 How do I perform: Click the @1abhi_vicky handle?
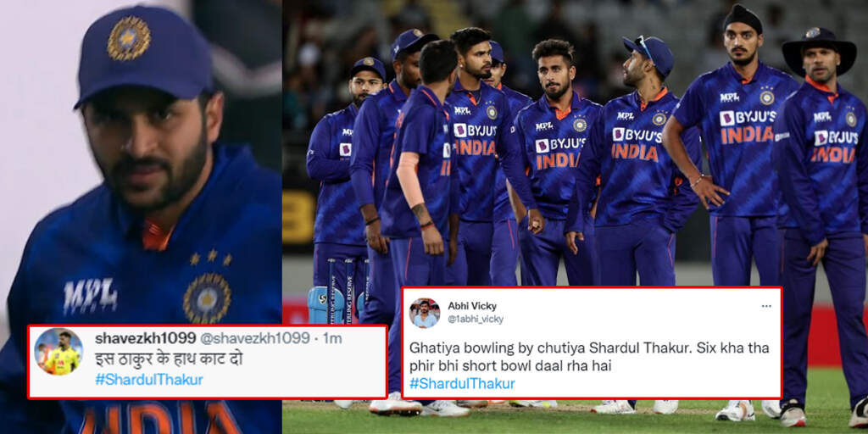475,320
